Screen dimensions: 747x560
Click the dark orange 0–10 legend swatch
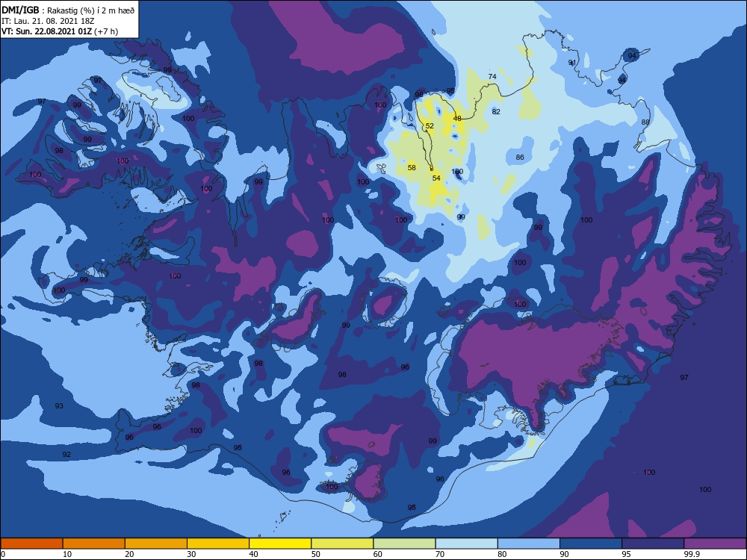pyautogui.click(x=31, y=544)
